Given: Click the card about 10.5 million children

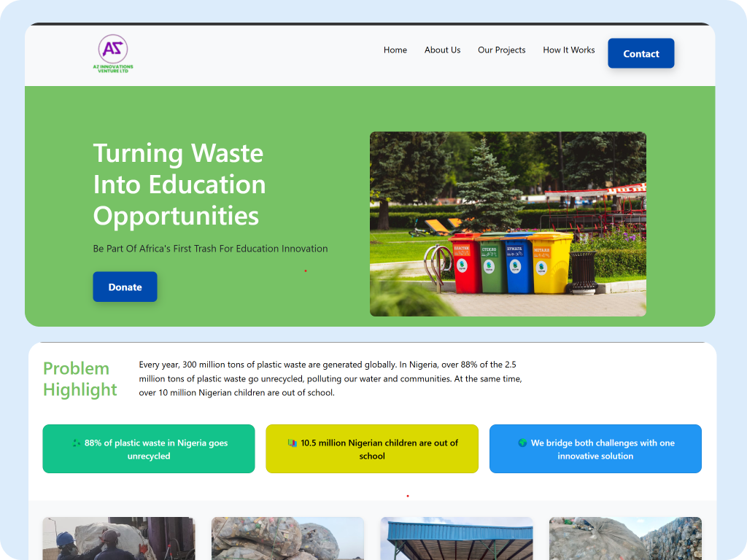Looking at the screenshot, I should pos(372,448).
